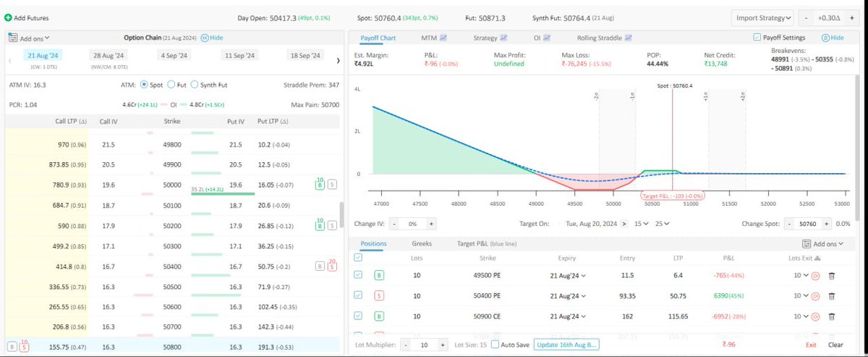Toggle B/S badge of 50400 PE position
The width and height of the screenshot is (868, 357).
(379, 296)
